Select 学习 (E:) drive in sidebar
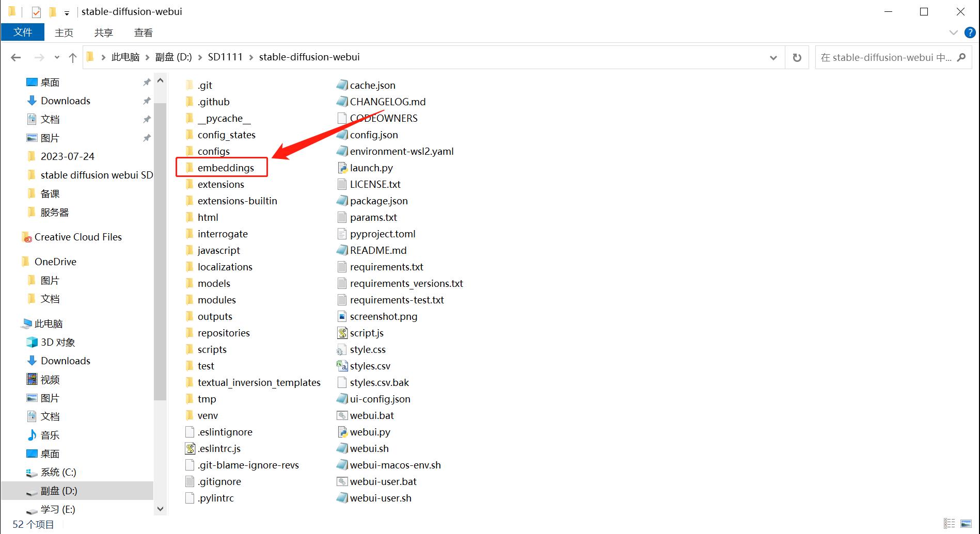The height and width of the screenshot is (534, 980). click(58, 509)
